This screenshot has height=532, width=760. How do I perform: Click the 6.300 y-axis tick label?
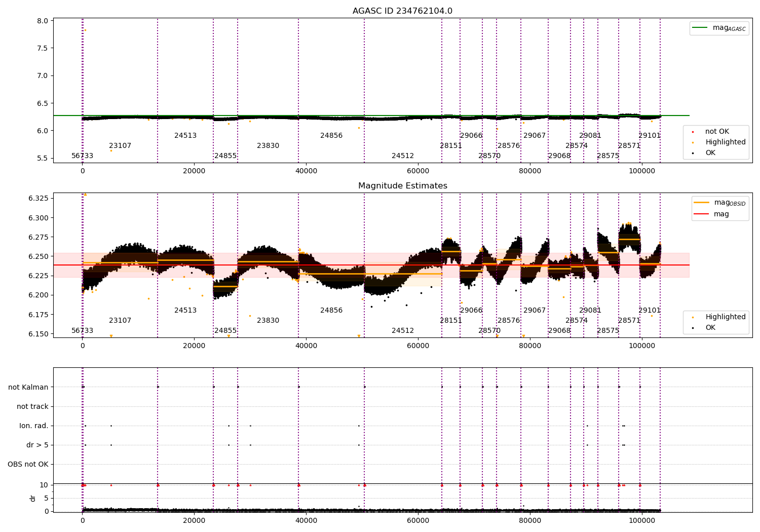pyautogui.click(x=39, y=218)
